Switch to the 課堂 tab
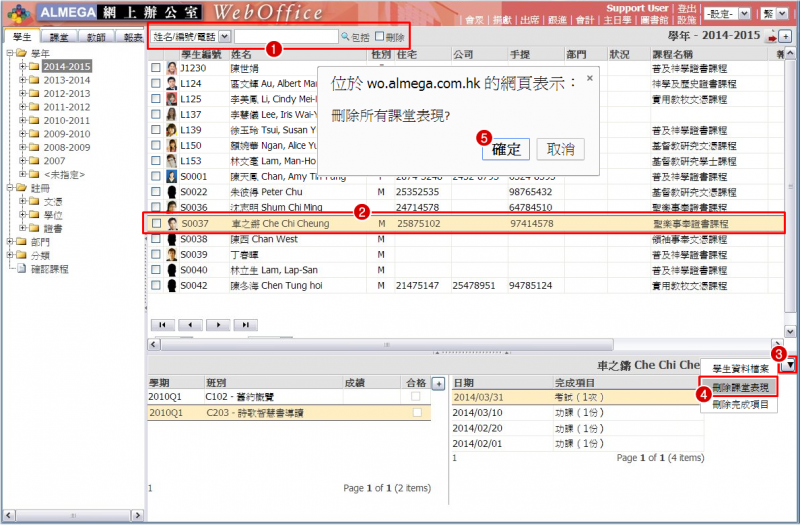This screenshot has width=800, height=525. [x=59, y=38]
